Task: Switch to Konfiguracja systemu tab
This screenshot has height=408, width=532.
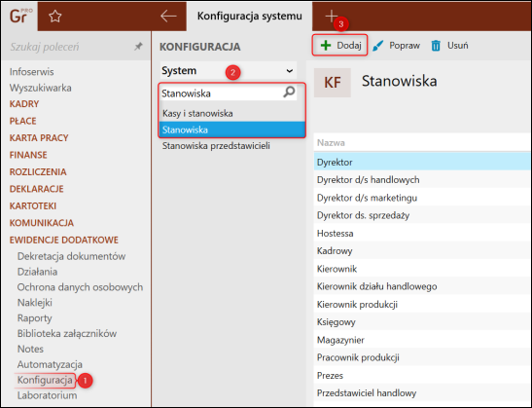Action: [x=249, y=16]
